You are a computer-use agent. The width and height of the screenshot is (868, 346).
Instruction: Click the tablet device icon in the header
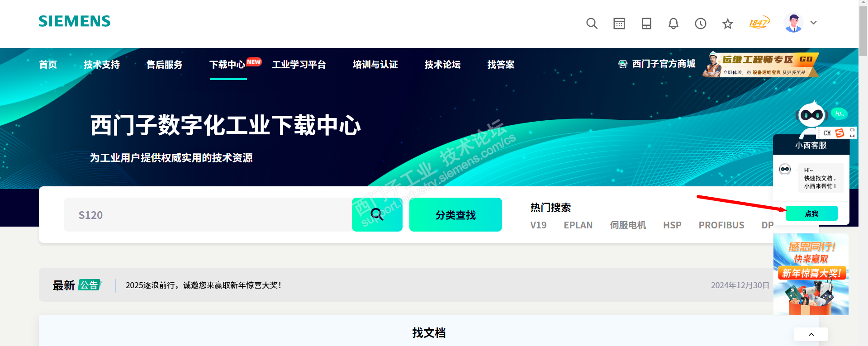click(x=646, y=24)
